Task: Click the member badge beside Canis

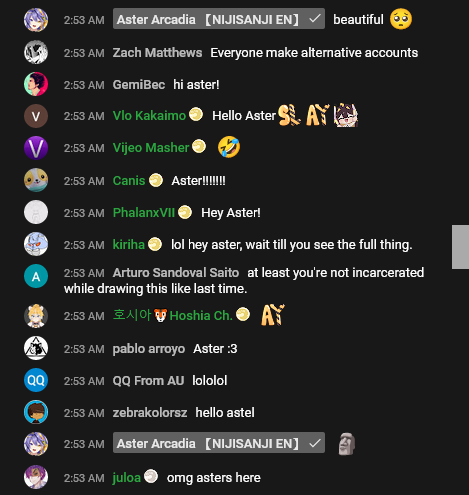Action: point(156,180)
